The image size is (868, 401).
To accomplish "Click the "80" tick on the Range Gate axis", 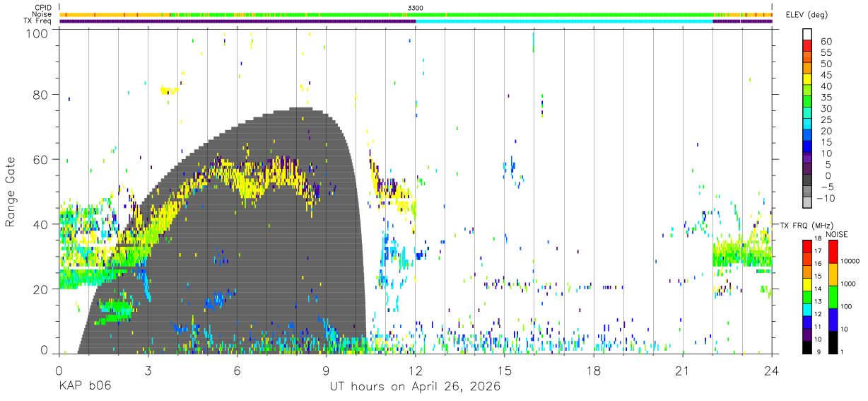I will click(x=41, y=95).
